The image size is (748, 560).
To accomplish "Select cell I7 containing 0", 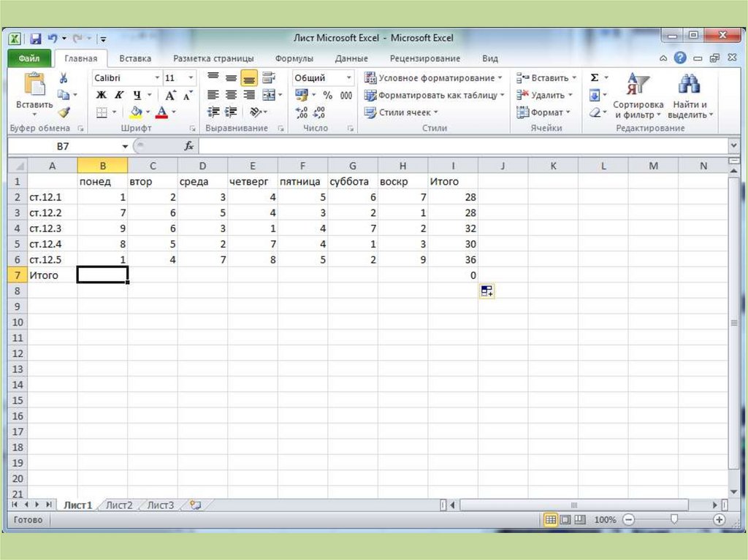I will [x=453, y=275].
